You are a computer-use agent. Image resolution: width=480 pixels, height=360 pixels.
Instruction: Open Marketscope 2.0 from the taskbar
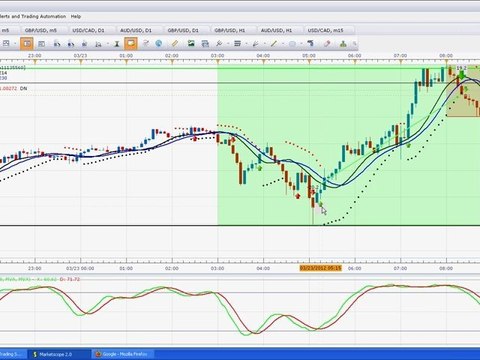pyautogui.click(x=59, y=354)
